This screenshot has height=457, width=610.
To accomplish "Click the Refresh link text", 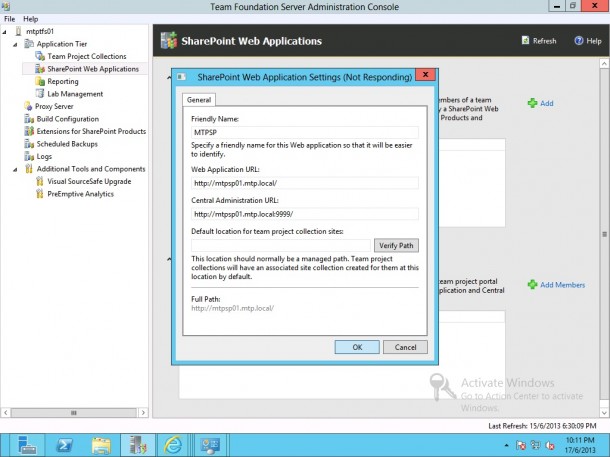I will [x=544, y=41].
